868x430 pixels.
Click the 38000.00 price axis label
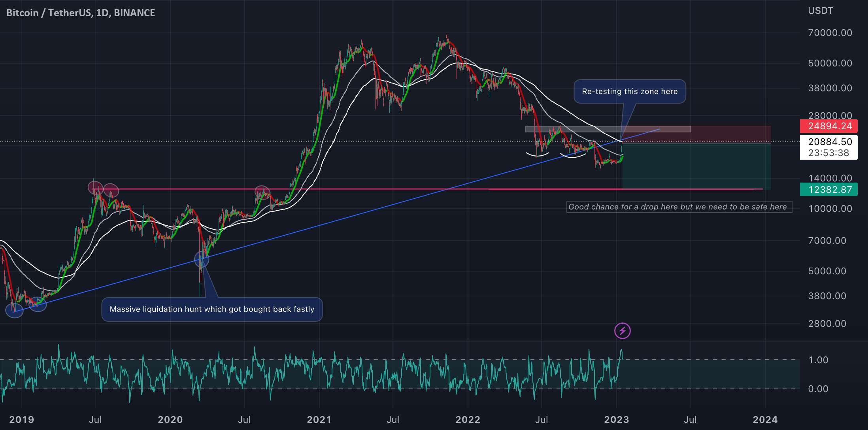(830, 88)
